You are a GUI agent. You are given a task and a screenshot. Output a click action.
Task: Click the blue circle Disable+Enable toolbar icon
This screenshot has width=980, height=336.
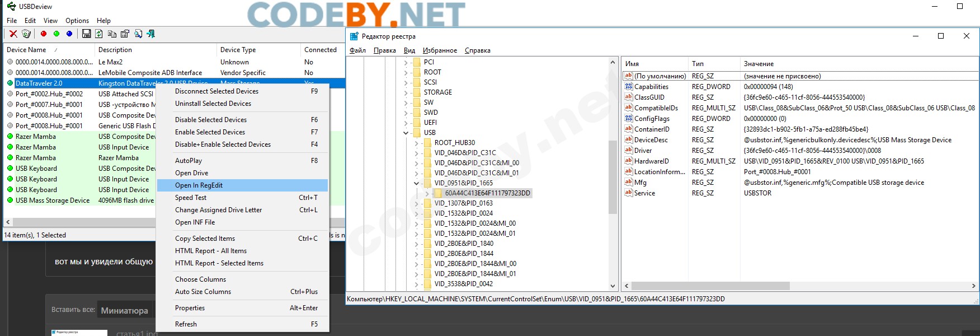click(x=69, y=34)
